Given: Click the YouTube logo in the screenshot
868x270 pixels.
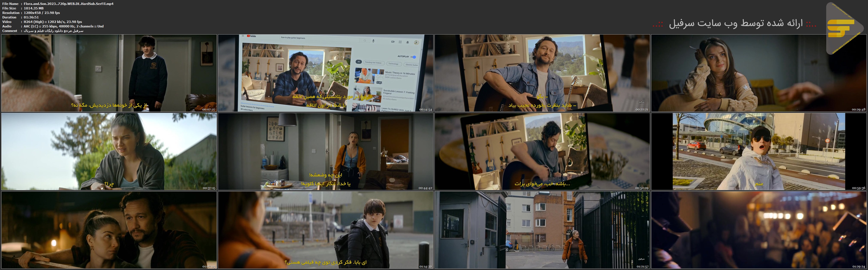Looking at the screenshot, I should click(251, 36).
